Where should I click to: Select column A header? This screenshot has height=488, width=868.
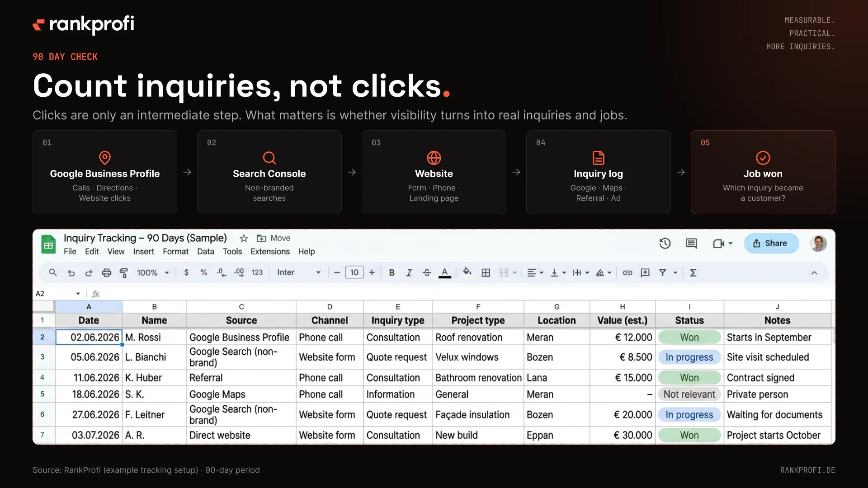[x=89, y=307]
